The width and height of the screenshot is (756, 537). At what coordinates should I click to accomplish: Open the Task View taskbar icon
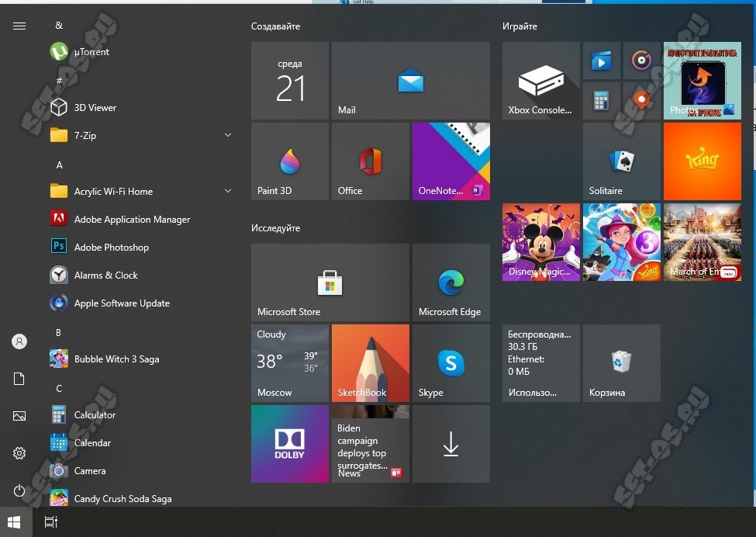tap(50, 522)
